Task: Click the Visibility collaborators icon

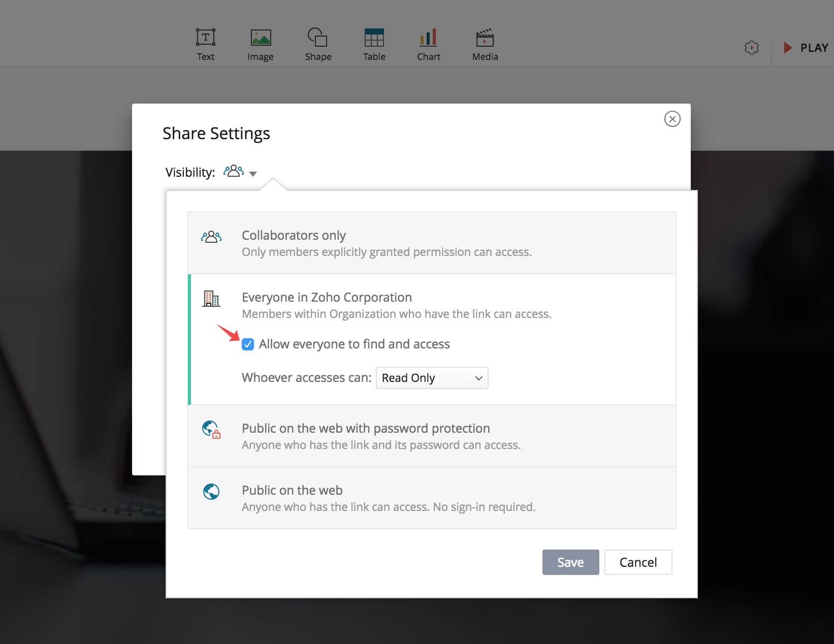Action: [x=234, y=171]
